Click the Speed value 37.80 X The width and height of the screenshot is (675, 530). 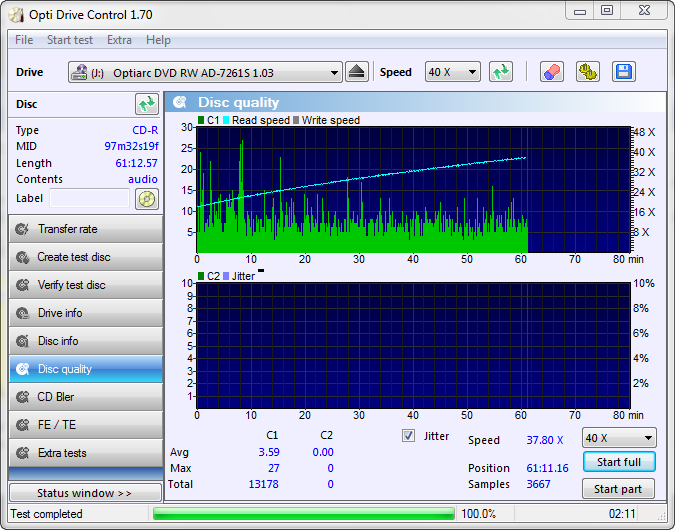click(545, 440)
